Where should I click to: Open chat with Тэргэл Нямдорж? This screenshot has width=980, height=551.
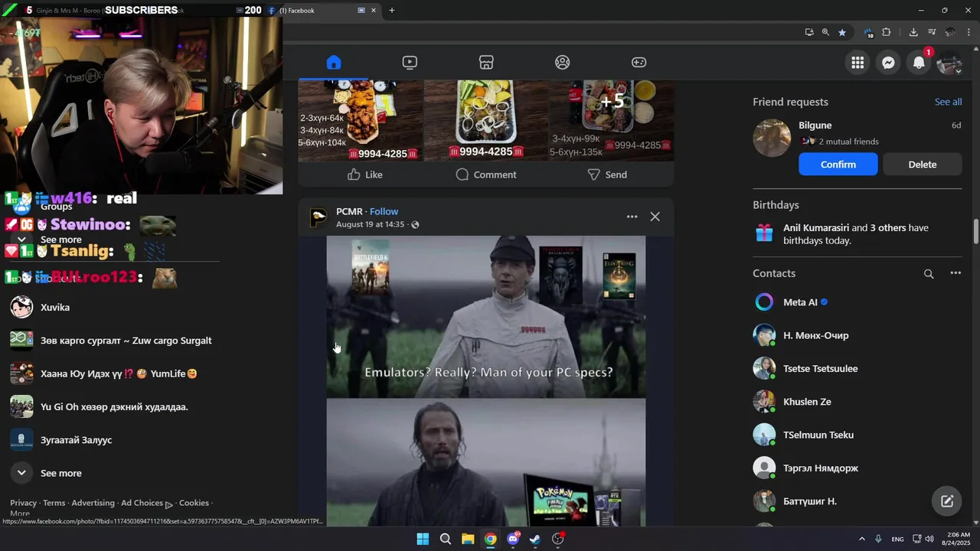857,468
